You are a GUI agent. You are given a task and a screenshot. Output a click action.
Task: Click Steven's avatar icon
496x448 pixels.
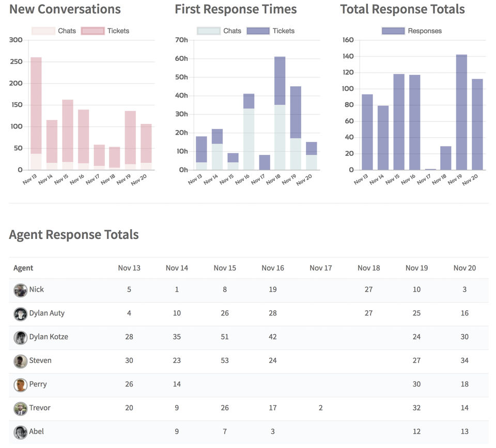click(21, 361)
